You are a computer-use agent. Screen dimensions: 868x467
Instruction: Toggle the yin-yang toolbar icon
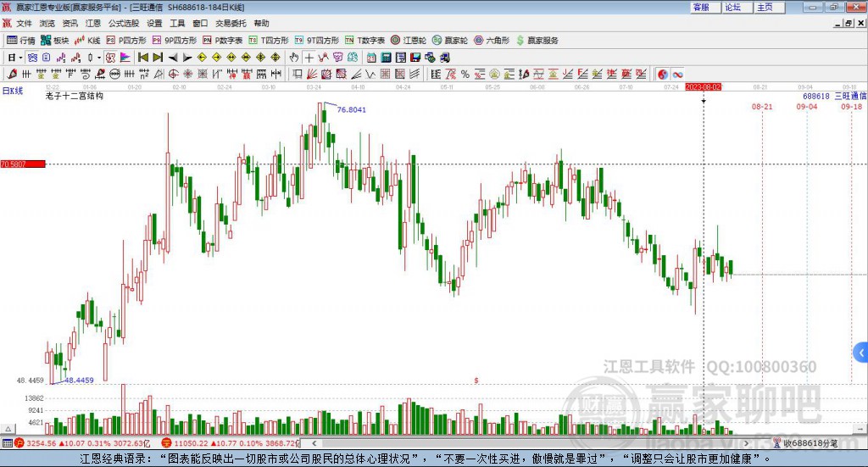[x=663, y=74]
